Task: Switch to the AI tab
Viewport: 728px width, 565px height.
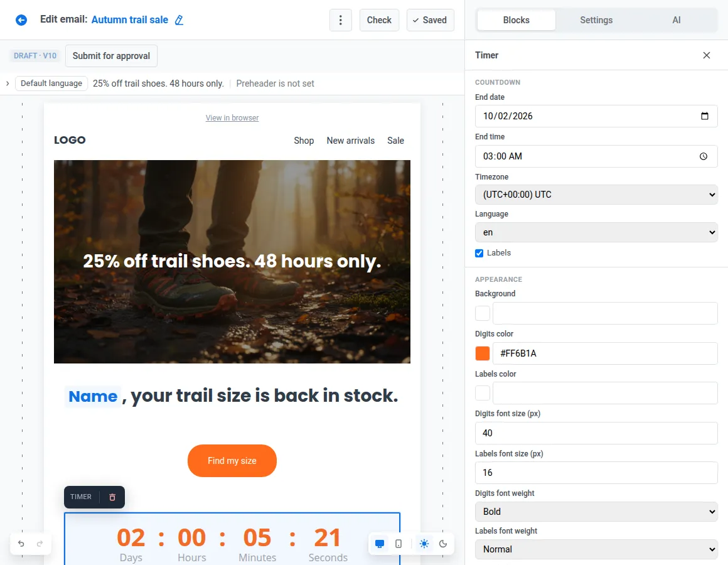Action: pos(677,20)
